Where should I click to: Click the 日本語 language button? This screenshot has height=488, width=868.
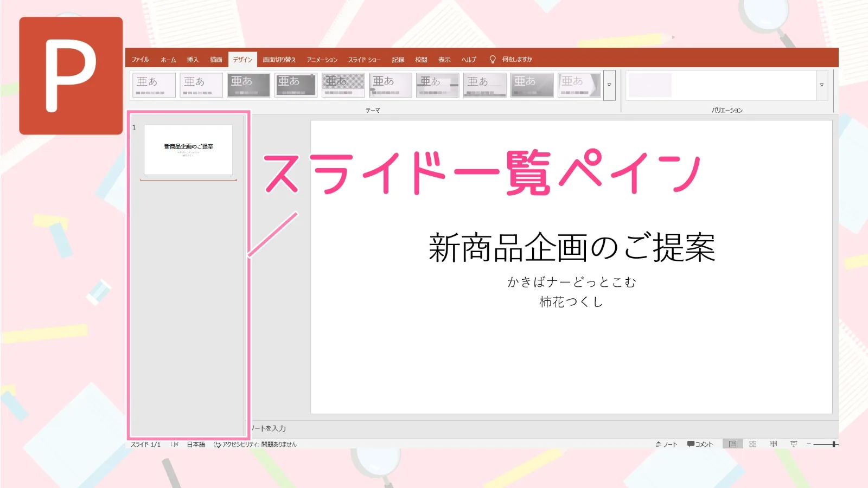tap(196, 444)
